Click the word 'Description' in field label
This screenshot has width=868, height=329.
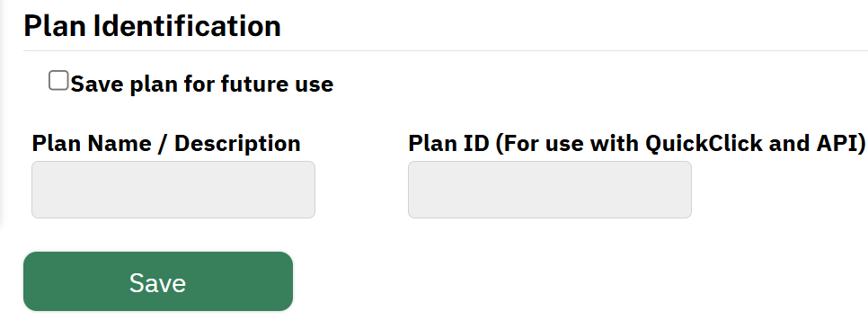pos(237,144)
